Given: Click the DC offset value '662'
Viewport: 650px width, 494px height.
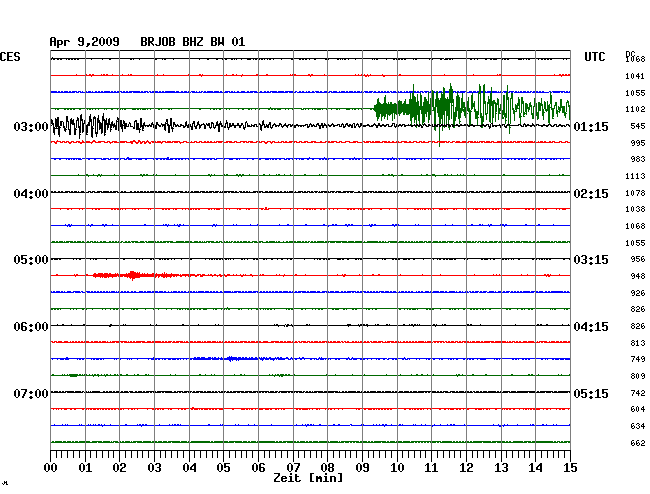Looking at the screenshot, I should pyautogui.click(x=638, y=443).
